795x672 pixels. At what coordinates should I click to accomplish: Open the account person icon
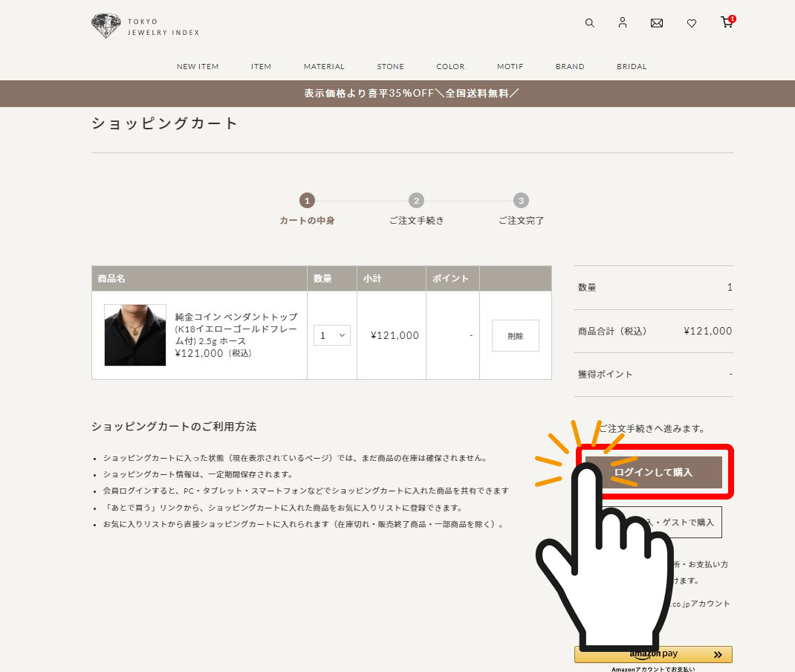tap(623, 23)
